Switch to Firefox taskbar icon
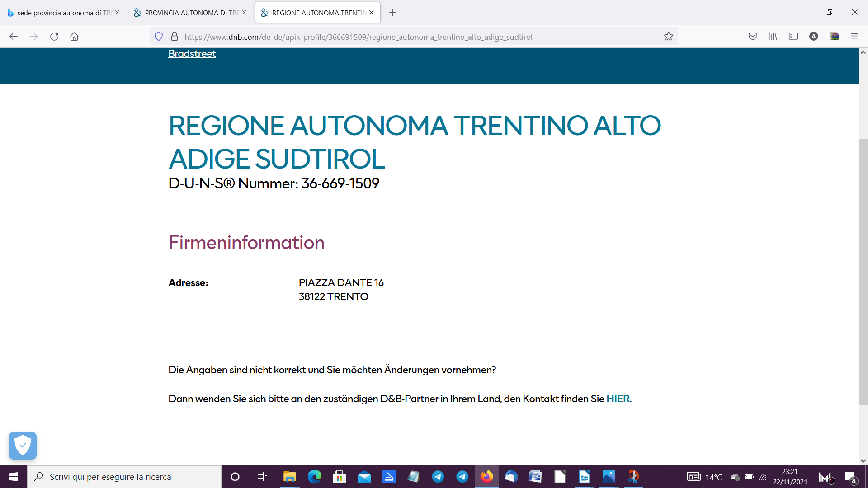 coord(487,477)
